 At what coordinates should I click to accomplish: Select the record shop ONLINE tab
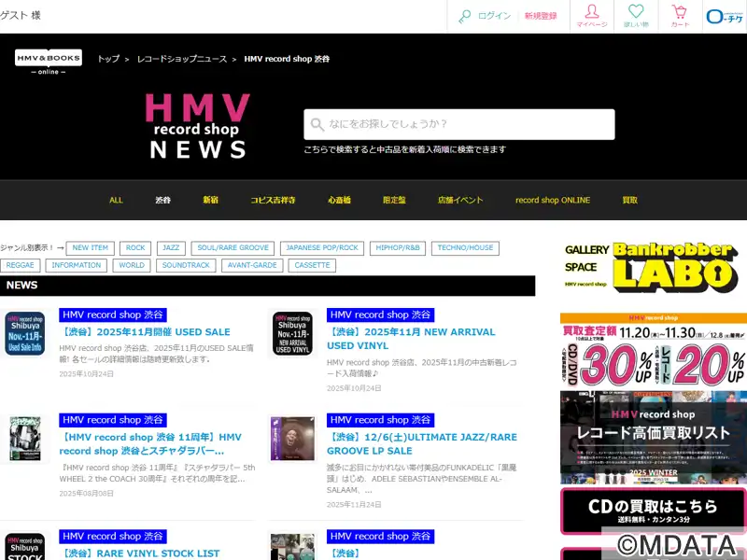[x=553, y=200]
